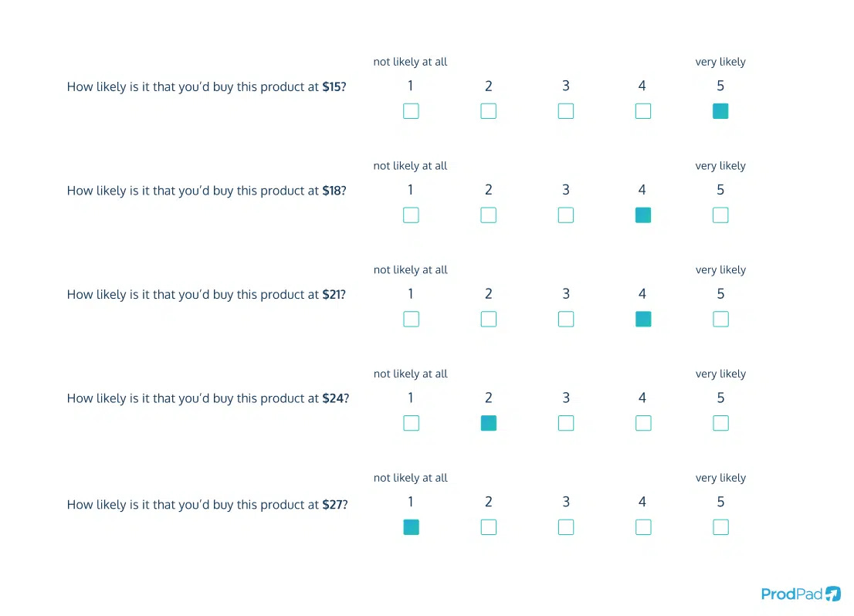Uncheck the filled 4 box for $18

643,215
